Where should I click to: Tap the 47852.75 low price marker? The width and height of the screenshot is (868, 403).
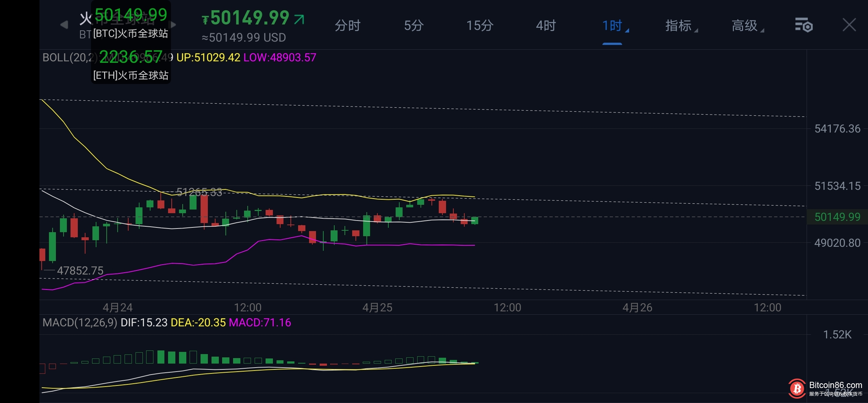[x=80, y=271]
